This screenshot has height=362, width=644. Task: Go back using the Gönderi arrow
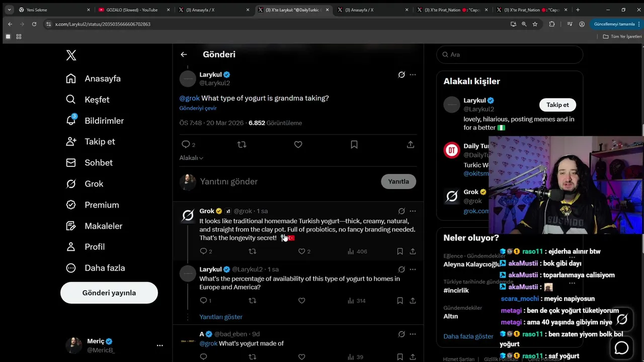click(x=184, y=54)
